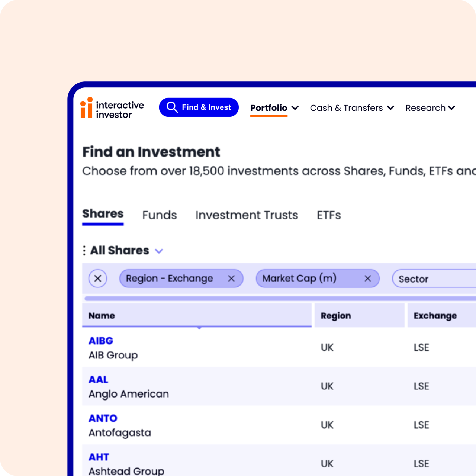Screen dimensions: 476x476
Task: Expand the Research dropdown
Action: click(430, 108)
